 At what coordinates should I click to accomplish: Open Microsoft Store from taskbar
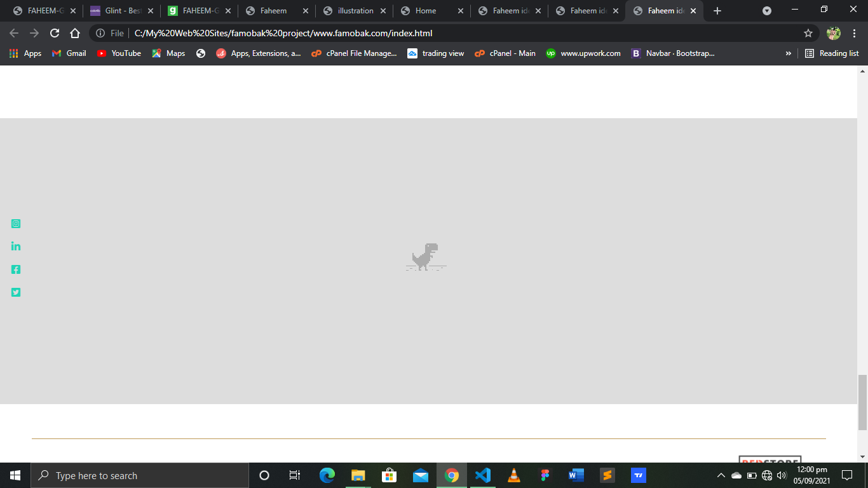point(390,475)
